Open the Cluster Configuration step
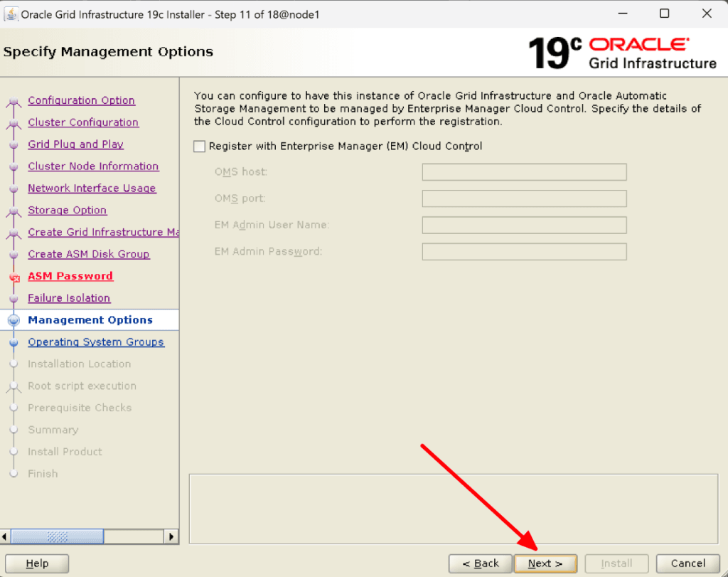The image size is (728, 577). [x=83, y=122]
